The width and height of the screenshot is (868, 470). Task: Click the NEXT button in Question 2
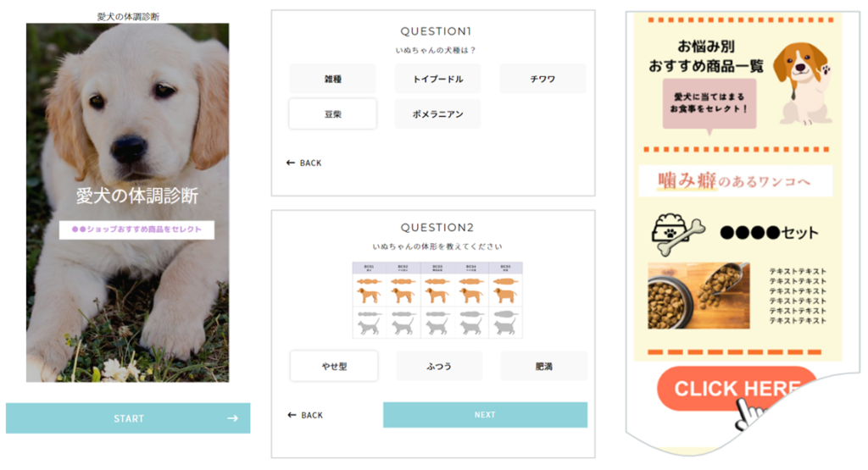pos(485,415)
